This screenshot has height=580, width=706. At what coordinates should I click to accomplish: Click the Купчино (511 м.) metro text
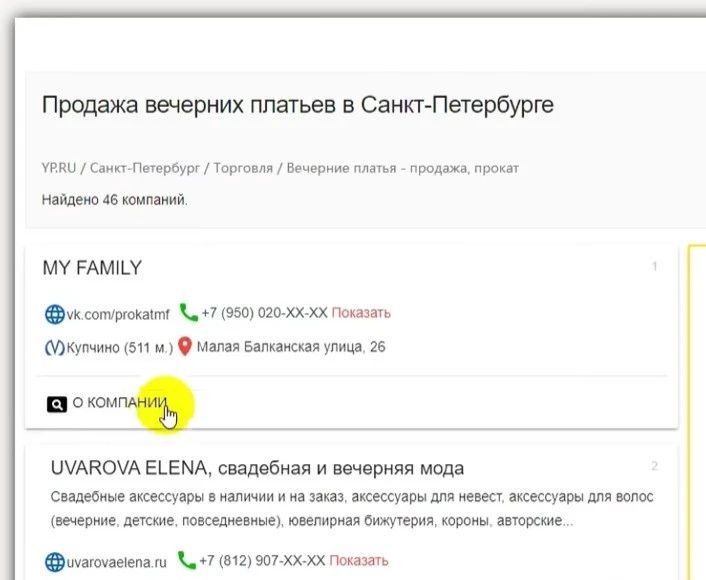coord(120,348)
